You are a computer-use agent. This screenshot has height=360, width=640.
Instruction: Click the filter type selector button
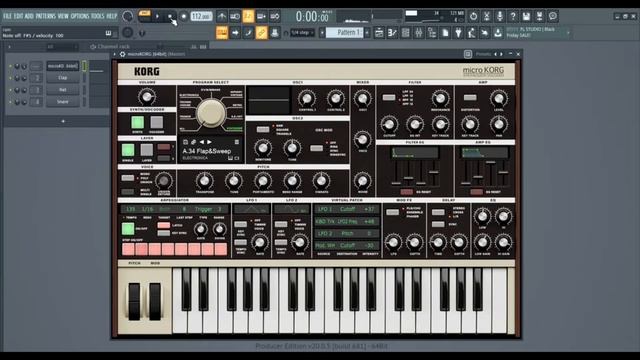click(389, 98)
